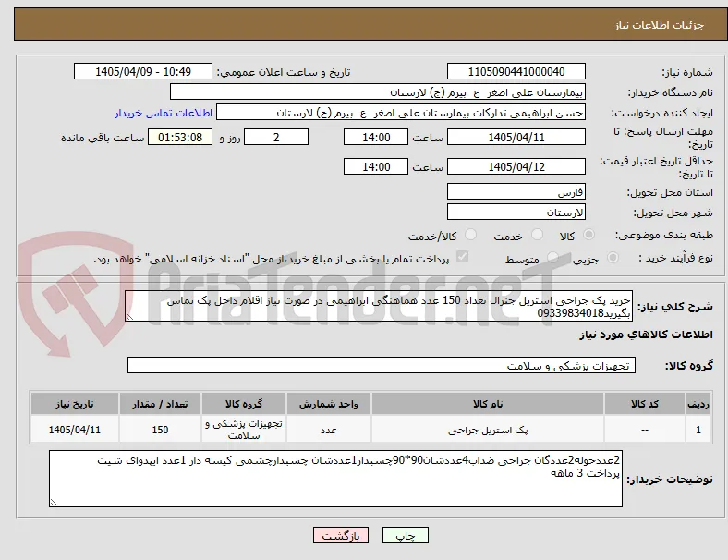
Task: Click the quantity cell 150 in table
Action: pyautogui.click(x=160, y=430)
